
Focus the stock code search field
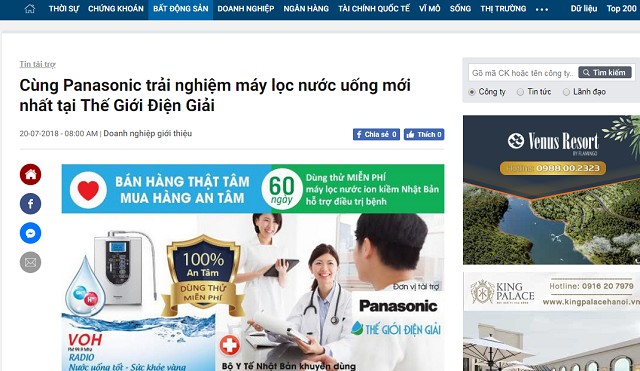pos(522,73)
